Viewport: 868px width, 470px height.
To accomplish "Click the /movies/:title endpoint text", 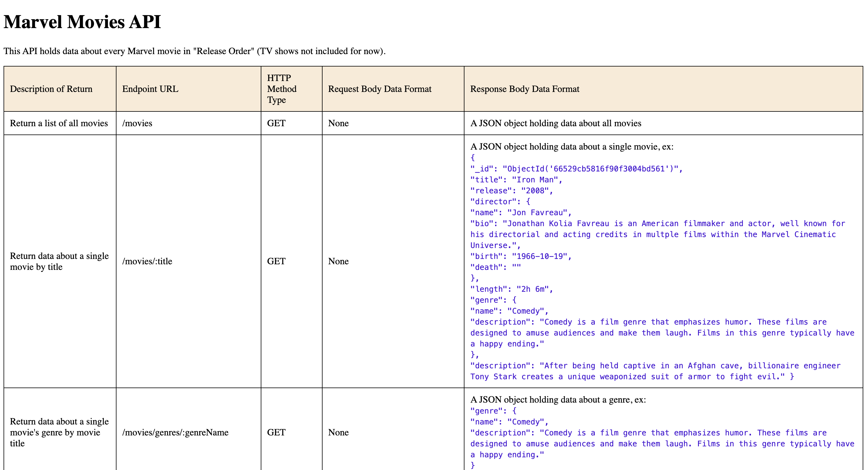I will pyautogui.click(x=147, y=261).
